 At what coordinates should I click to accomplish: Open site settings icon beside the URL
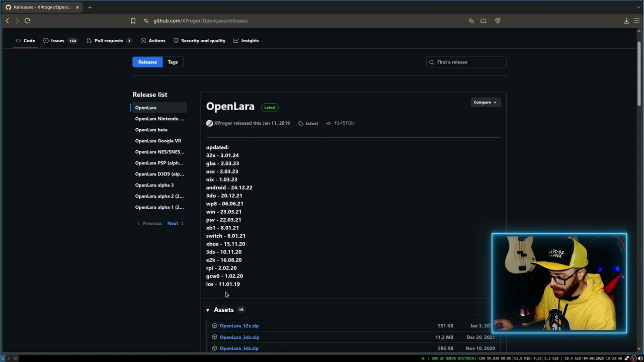point(146,21)
